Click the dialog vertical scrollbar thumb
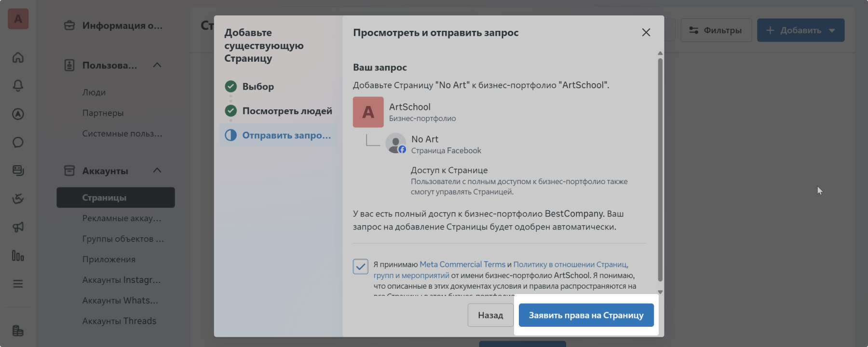Image resolution: width=868 pixels, height=347 pixels. (x=660, y=170)
